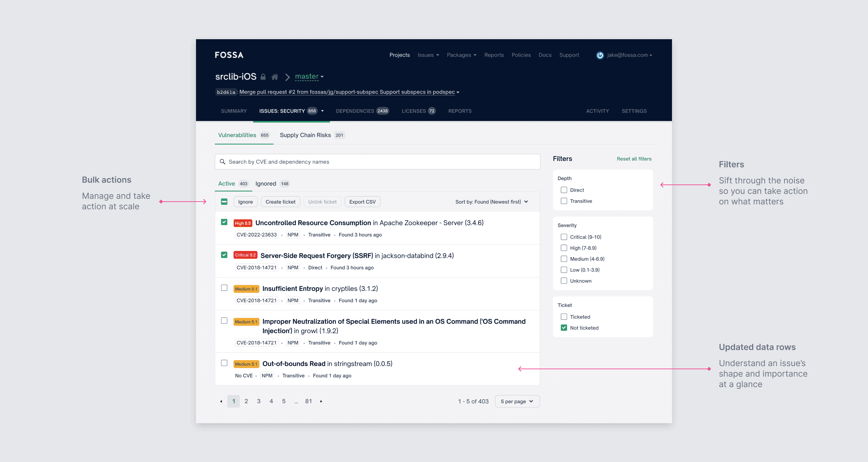Image resolution: width=868 pixels, height=462 pixels.
Task: Check the Insufficient Entropy row
Action: tap(224, 288)
